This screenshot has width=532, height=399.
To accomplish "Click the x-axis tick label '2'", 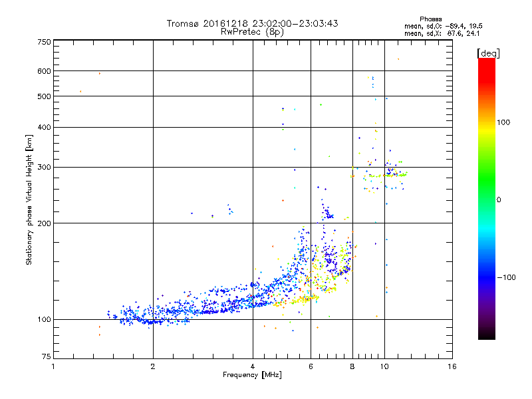I will pyautogui.click(x=153, y=366).
